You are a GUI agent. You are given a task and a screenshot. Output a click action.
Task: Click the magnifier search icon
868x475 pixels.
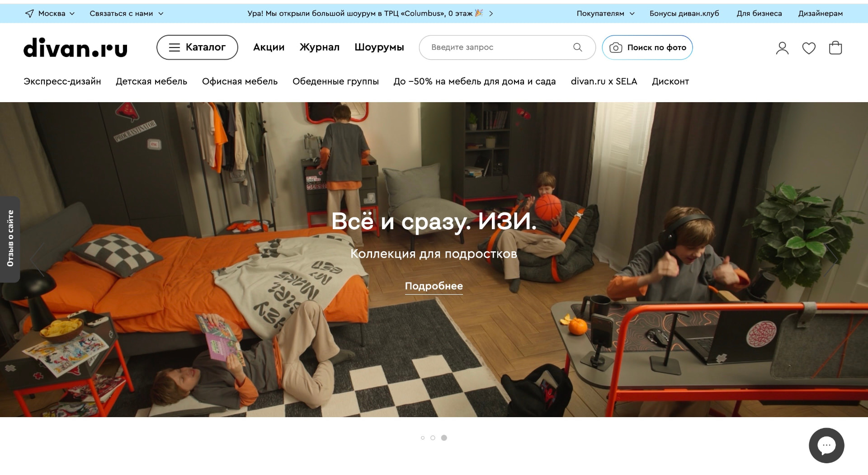pyautogui.click(x=577, y=47)
